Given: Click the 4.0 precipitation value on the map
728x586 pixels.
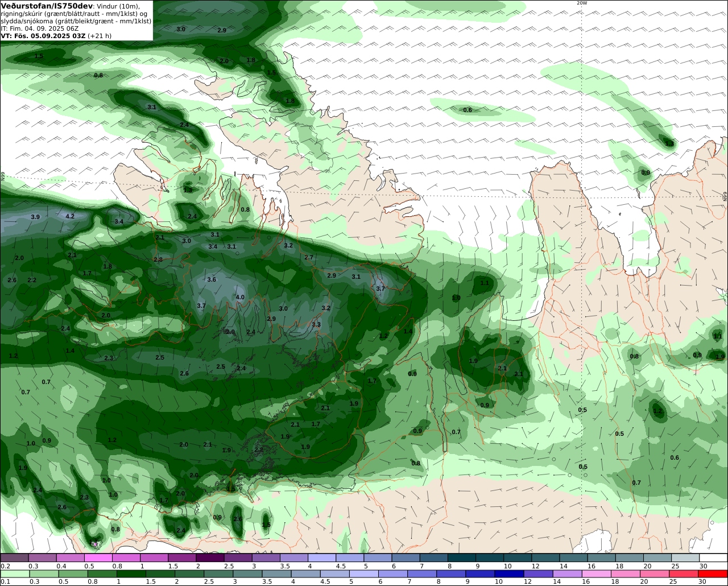Looking at the screenshot, I should pyautogui.click(x=240, y=297).
